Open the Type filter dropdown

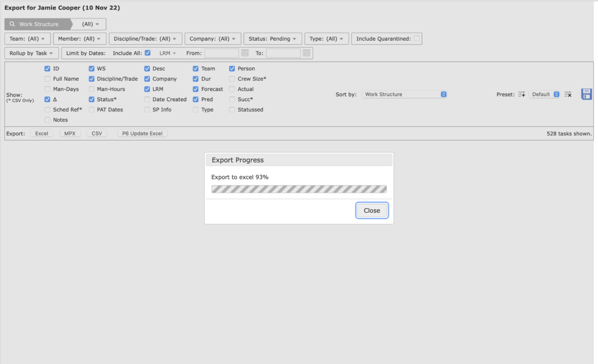pyautogui.click(x=327, y=38)
